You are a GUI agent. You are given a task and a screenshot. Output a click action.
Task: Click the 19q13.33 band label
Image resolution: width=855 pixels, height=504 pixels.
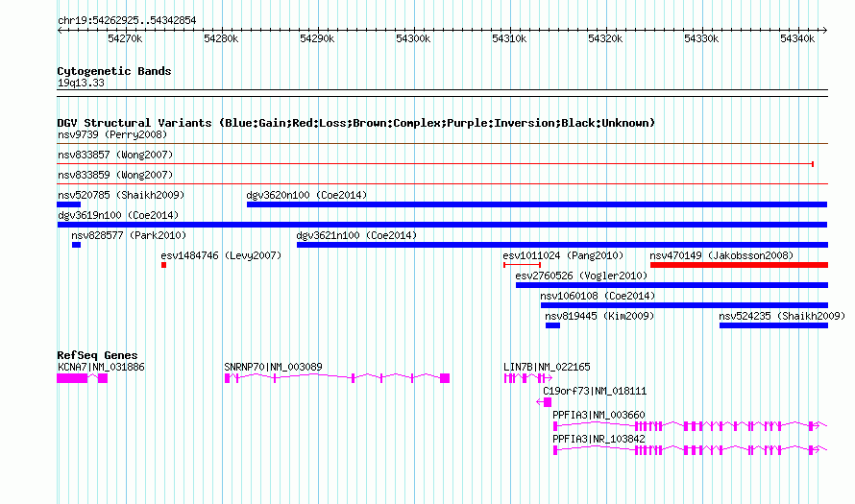point(81,83)
